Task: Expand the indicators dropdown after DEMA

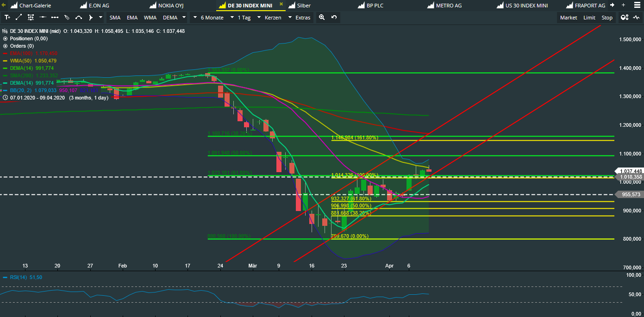Action: tap(184, 18)
